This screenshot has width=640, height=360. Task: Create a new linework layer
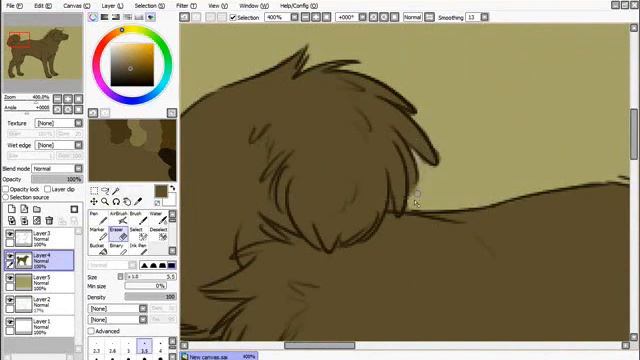pos(24,209)
